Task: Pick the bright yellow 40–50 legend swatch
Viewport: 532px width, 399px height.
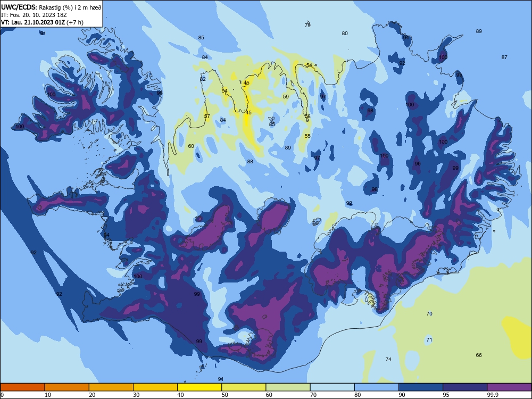Action: (x=199, y=387)
